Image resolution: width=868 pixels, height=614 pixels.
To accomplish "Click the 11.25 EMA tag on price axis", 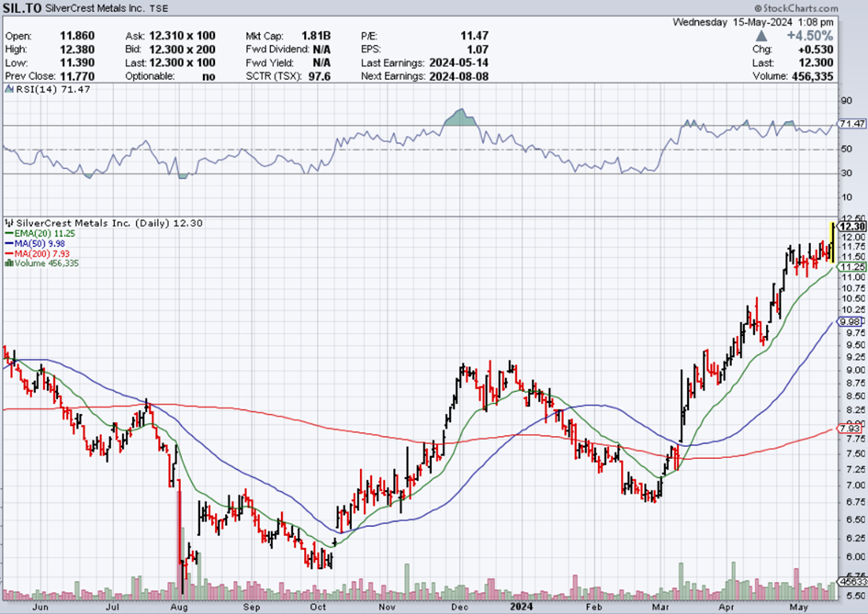I will click(x=852, y=267).
